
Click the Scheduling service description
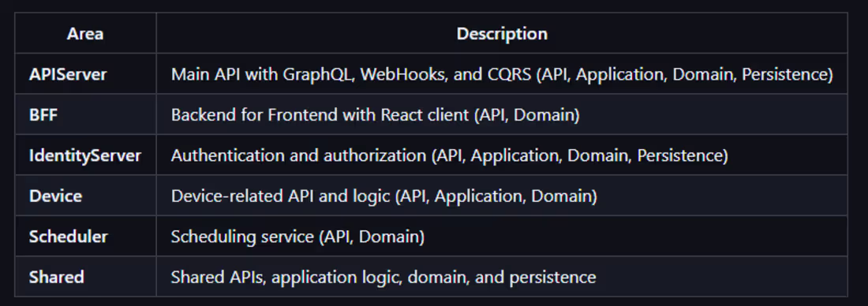point(502,237)
